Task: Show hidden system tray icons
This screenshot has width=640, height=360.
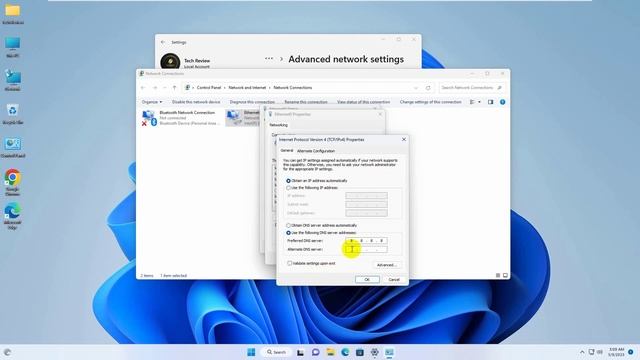Action: pyautogui.click(x=582, y=352)
